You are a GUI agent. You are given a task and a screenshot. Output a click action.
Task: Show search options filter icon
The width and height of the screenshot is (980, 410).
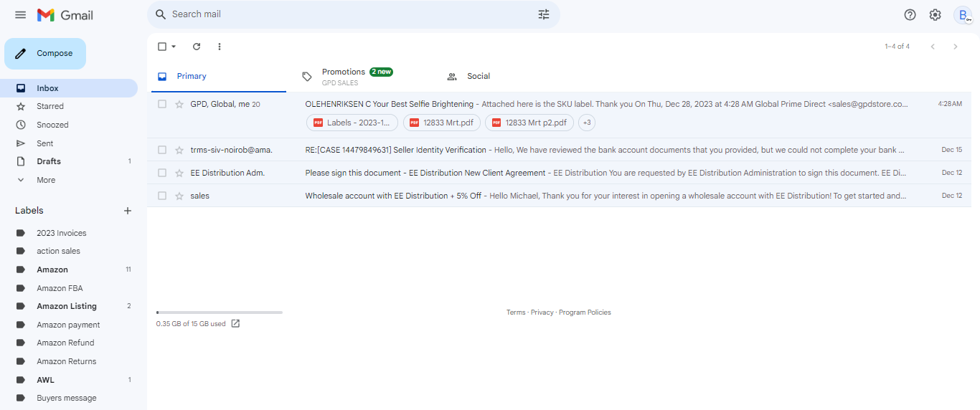(544, 14)
